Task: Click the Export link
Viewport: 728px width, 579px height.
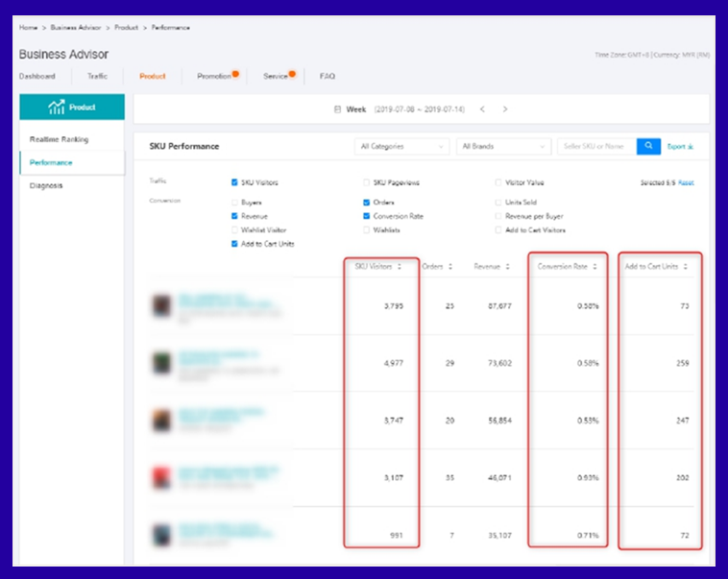Action: tap(680, 146)
